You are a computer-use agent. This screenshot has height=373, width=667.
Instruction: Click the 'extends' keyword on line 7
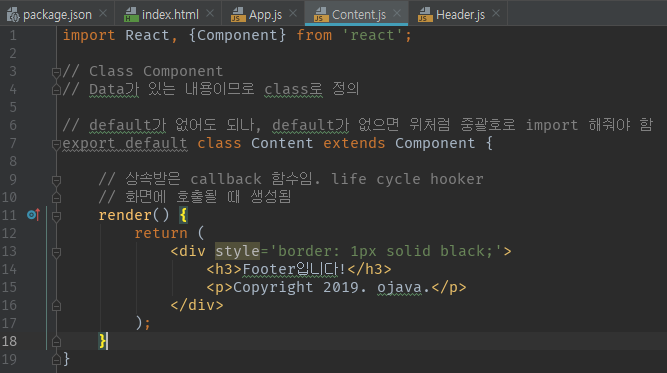coord(354,143)
